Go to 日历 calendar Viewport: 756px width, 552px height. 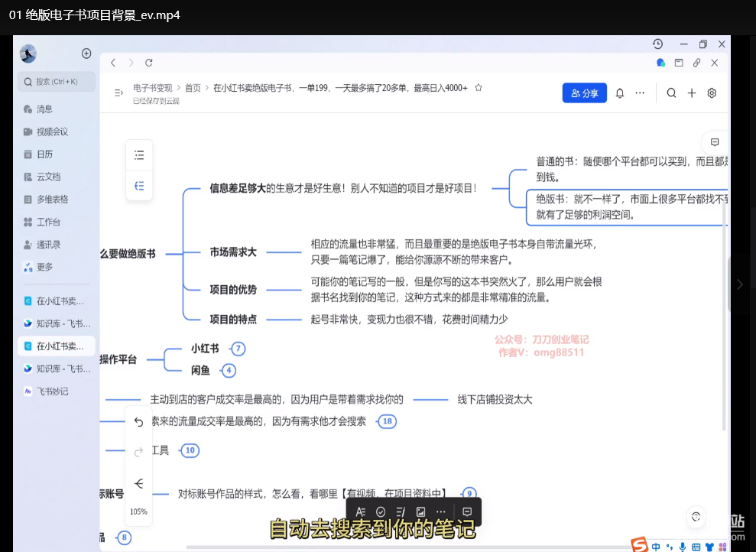[x=38, y=154]
